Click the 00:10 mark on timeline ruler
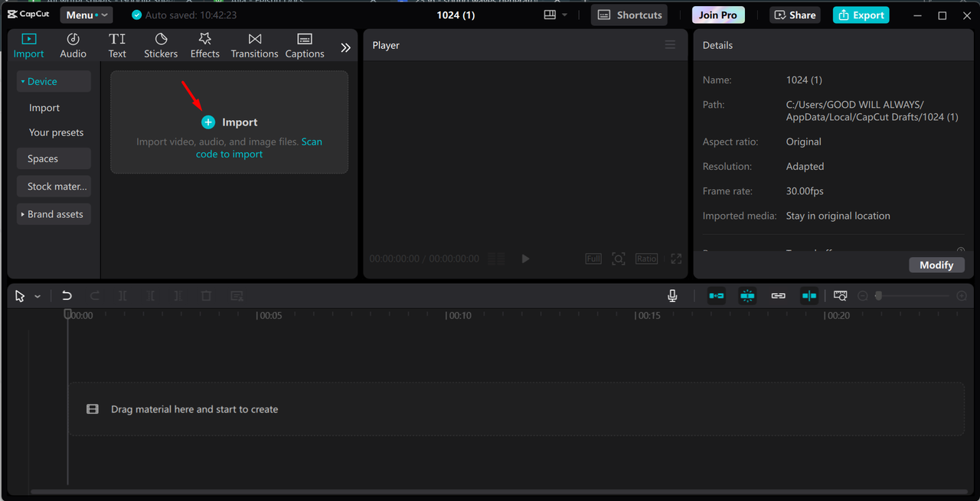This screenshot has width=980, height=501. [x=459, y=316]
